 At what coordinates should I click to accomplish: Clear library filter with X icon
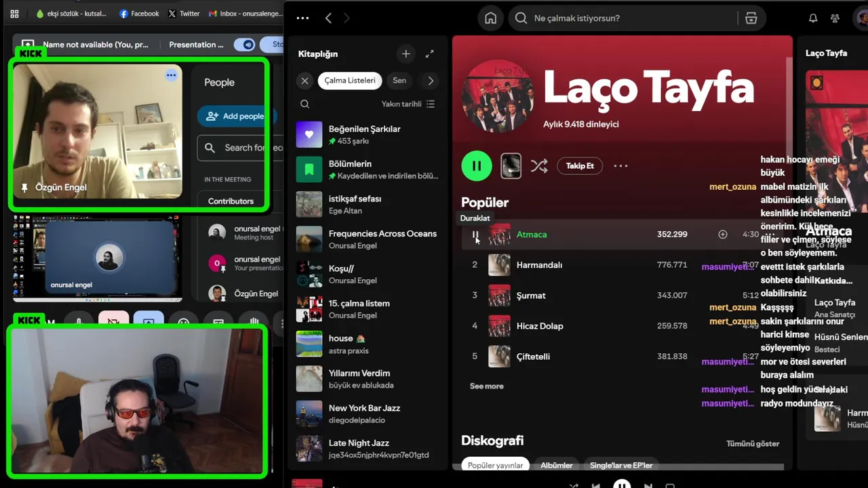pyautogui.click(x=304, y=81)
